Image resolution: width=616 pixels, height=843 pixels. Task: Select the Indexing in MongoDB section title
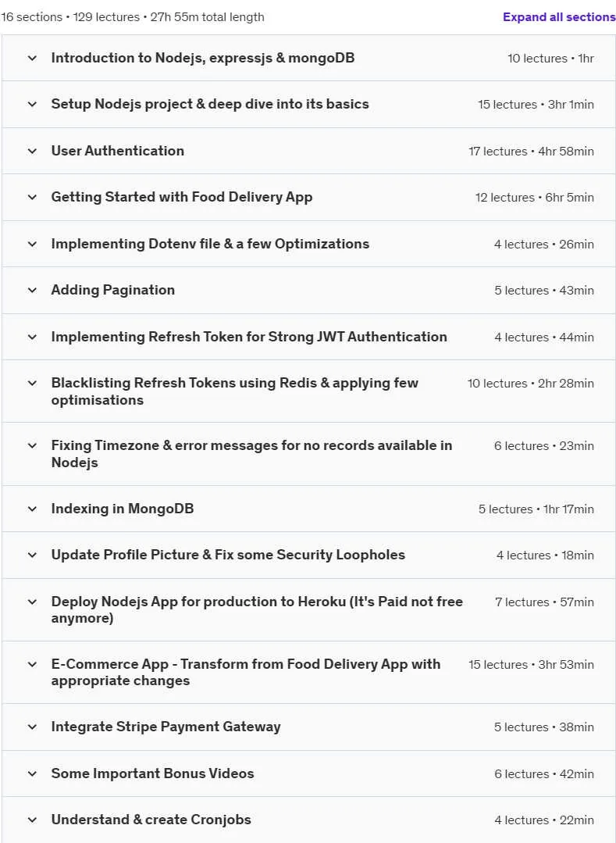pos(123,509)
